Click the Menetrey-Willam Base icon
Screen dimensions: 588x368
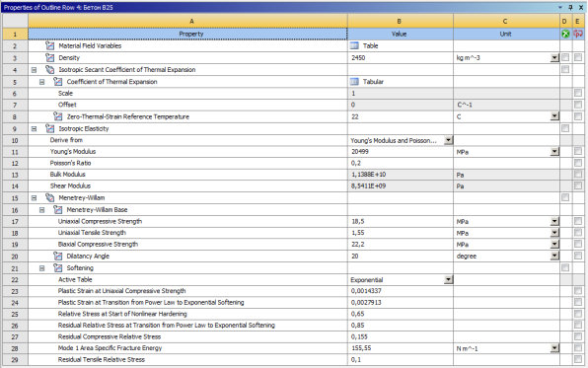point(58,210)
